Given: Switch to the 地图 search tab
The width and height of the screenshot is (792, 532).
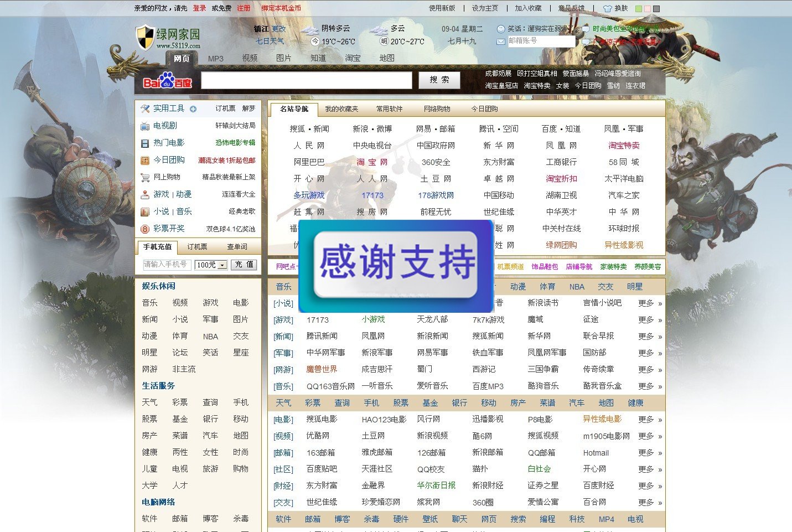Looking at the screenshot, I should point(387,58).
